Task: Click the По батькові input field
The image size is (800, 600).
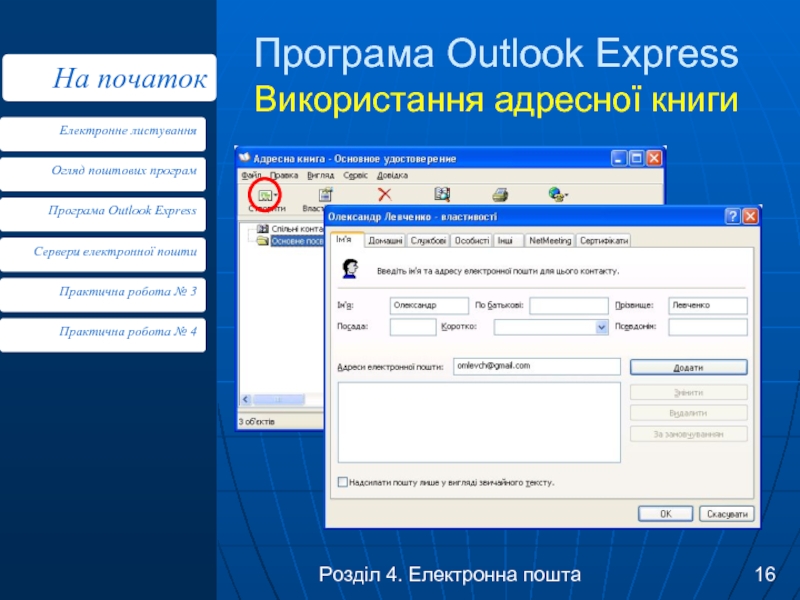Action: (569, 305)
